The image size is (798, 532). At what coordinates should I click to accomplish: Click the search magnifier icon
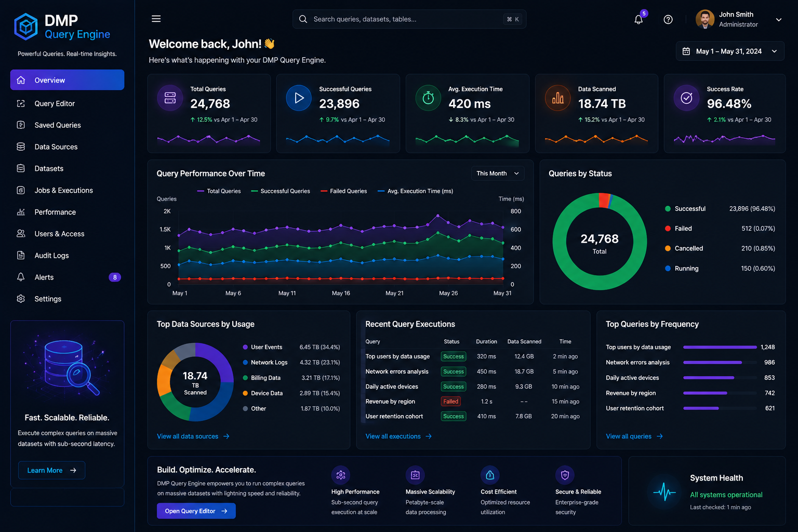pos(303,19)
